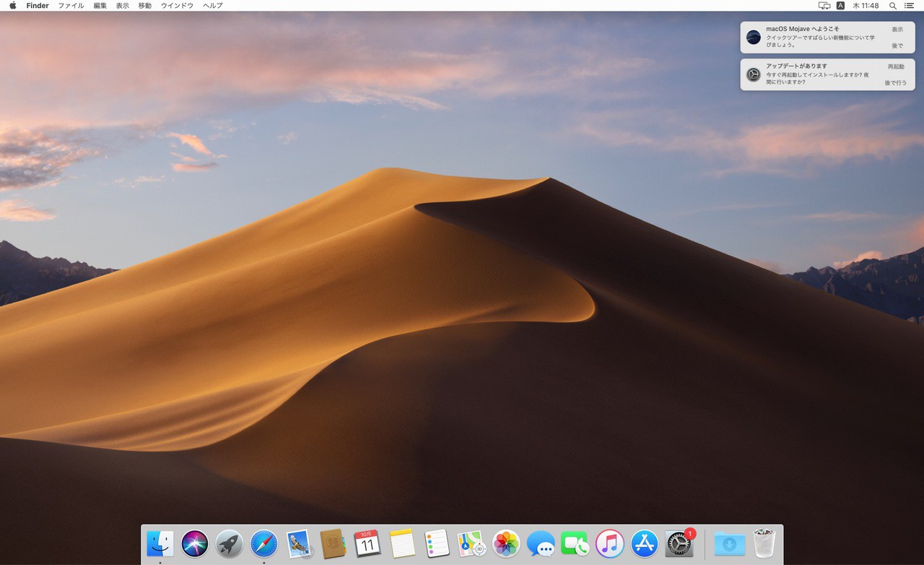
Task: Open the Photos app in Dock
Action: pyautogui.click(x=506, y=543)
